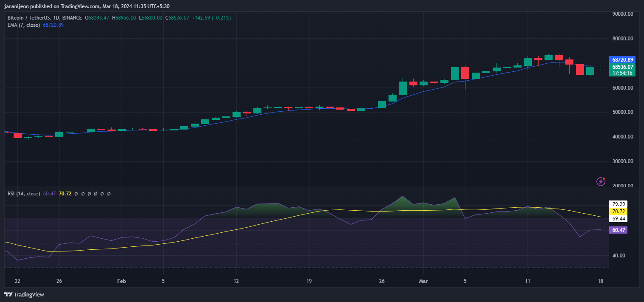644x302 pixels.
Task: Click the EMA (7, close) indicator legend
Action: click(x=24, y=25)
